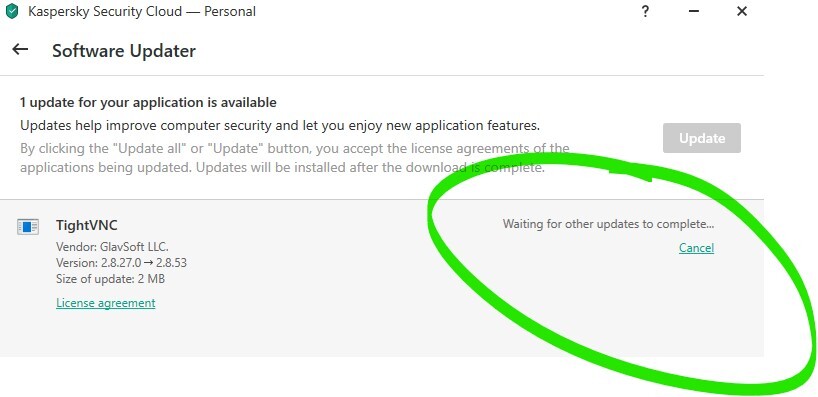Click the 'Waiting for other updates' status text
818x397 pixels.
[608, 224]
